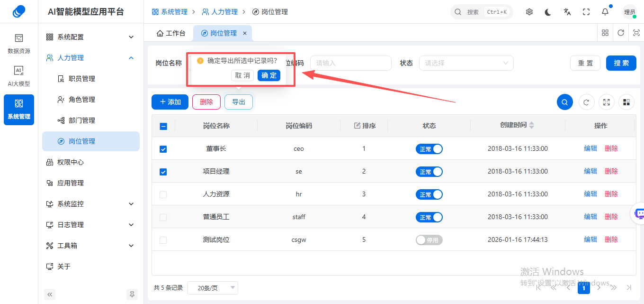Open 部门管理 menu item
The height and width of the screenshot is (304, 644).
click(91, 120)
